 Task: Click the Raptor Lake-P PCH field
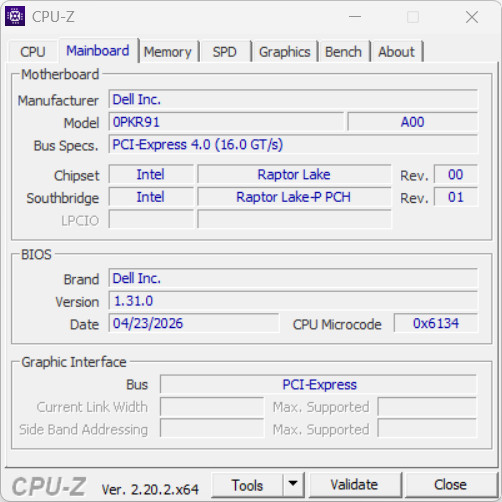coord(294,197)
